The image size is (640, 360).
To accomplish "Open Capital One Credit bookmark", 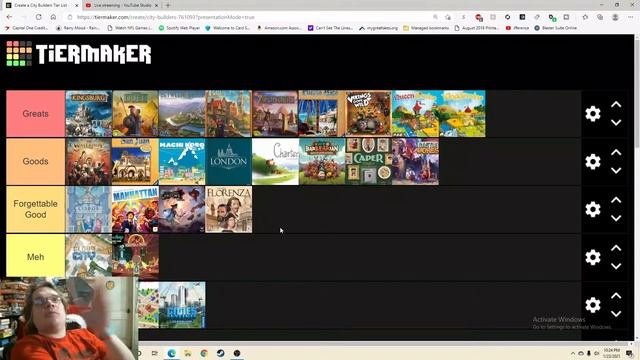I will point(27,28).
